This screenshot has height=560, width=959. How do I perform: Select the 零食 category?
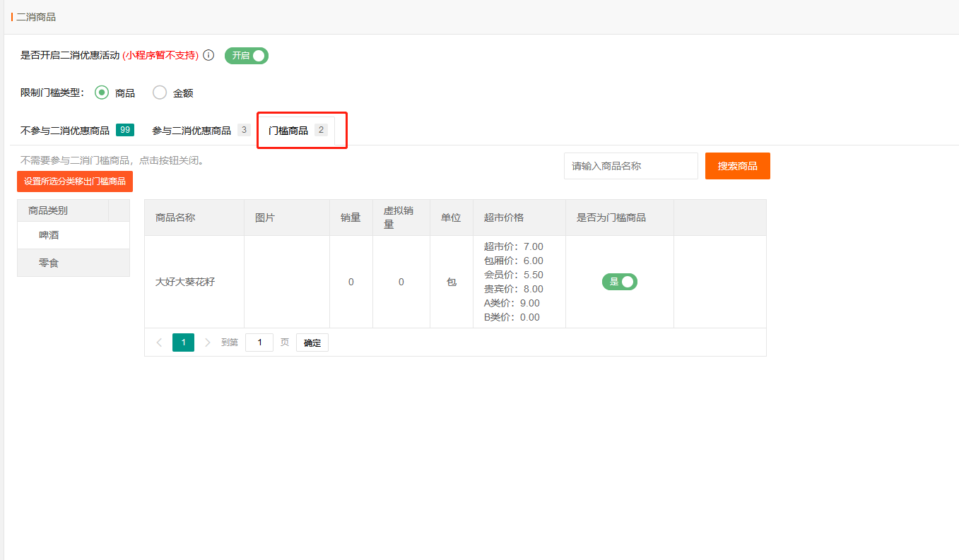pyautogui.click(x=73, y=263)
